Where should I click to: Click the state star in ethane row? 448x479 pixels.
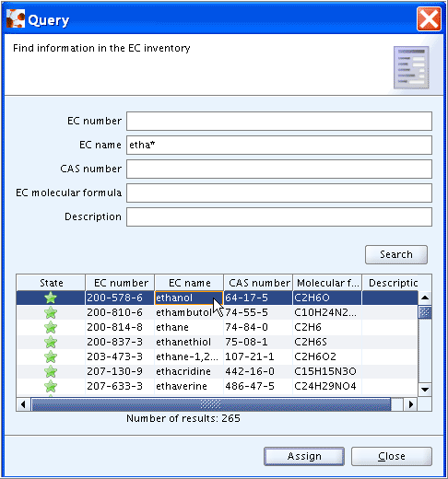coord(51,327)
